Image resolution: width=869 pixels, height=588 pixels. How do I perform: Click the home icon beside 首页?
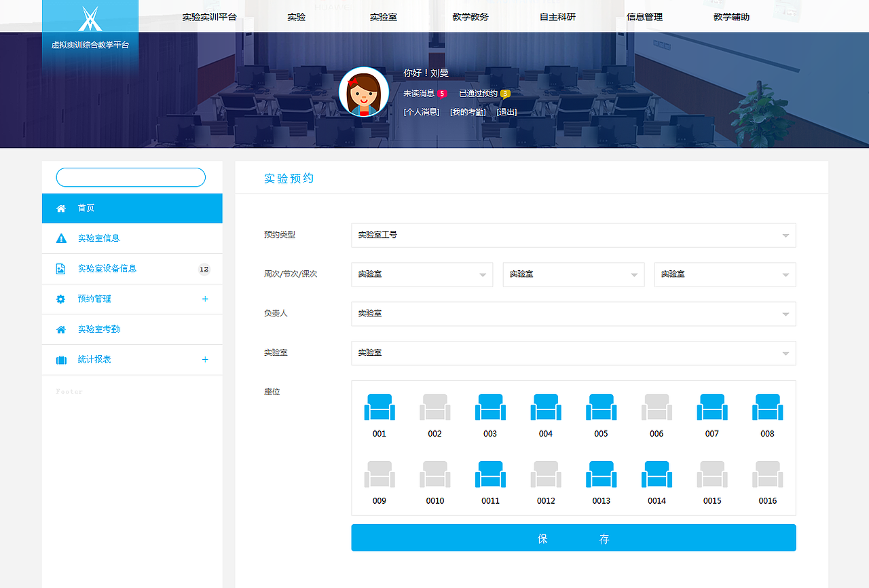(61, 208)
